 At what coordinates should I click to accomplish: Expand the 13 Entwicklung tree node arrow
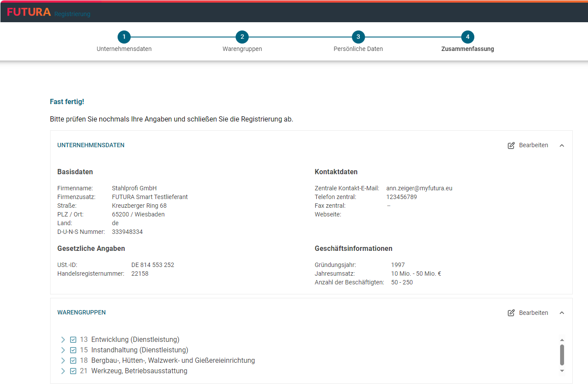pyautogui.click(x=63, y=340)
